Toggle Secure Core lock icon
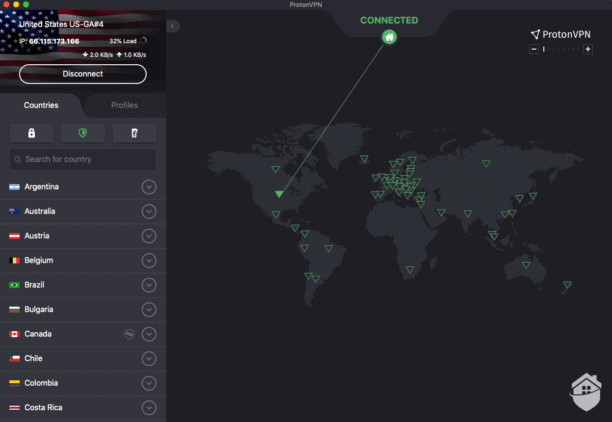This screenshot has height=422, width=612. pyautogui.click(x=32, y=133)
